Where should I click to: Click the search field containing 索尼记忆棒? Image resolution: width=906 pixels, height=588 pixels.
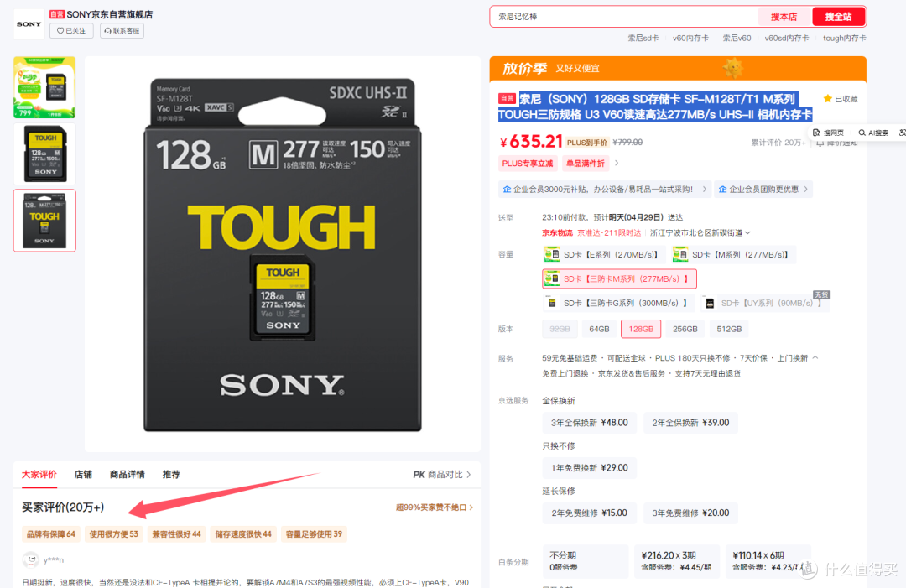pos(624,17)
